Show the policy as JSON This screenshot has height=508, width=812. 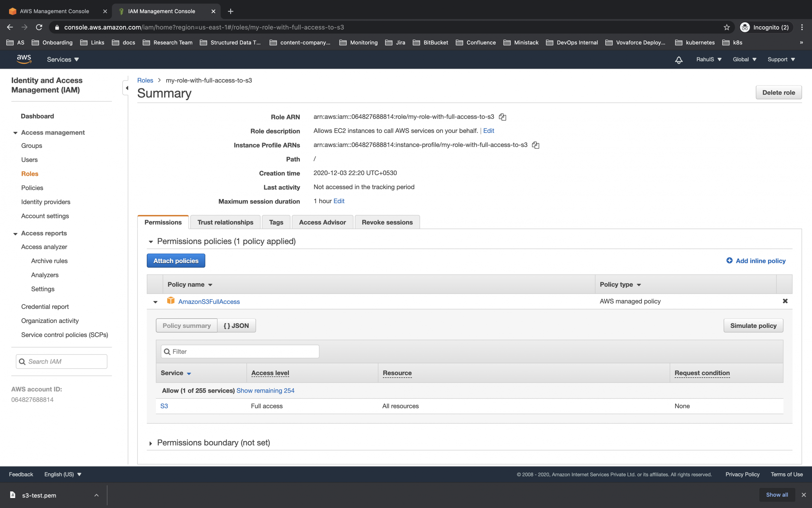click(x=236, y=325)
